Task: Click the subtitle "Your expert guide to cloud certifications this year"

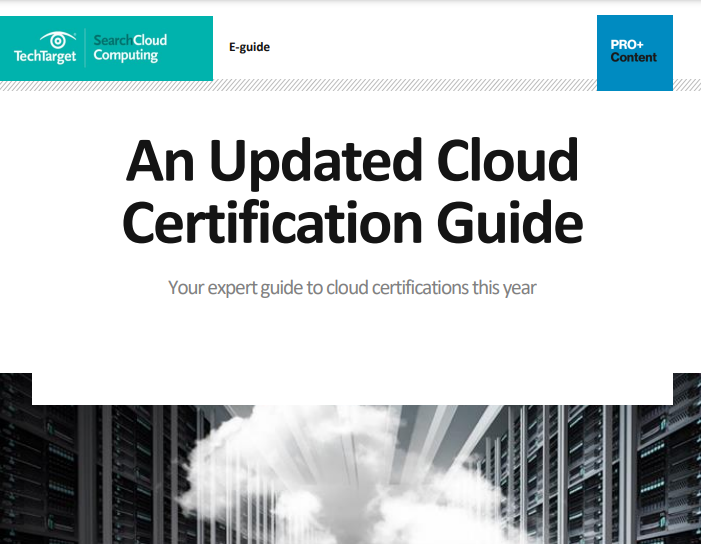Action: (352, 288)
